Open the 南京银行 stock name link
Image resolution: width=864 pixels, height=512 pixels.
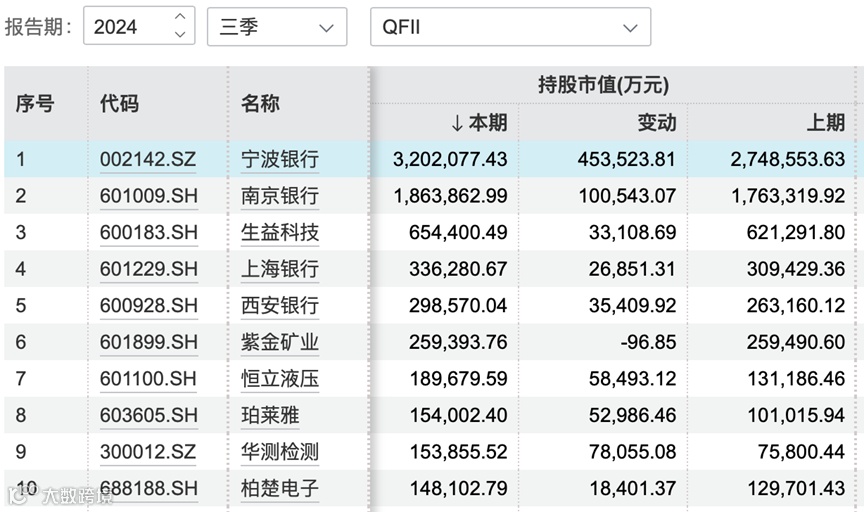tap(280, 196)
